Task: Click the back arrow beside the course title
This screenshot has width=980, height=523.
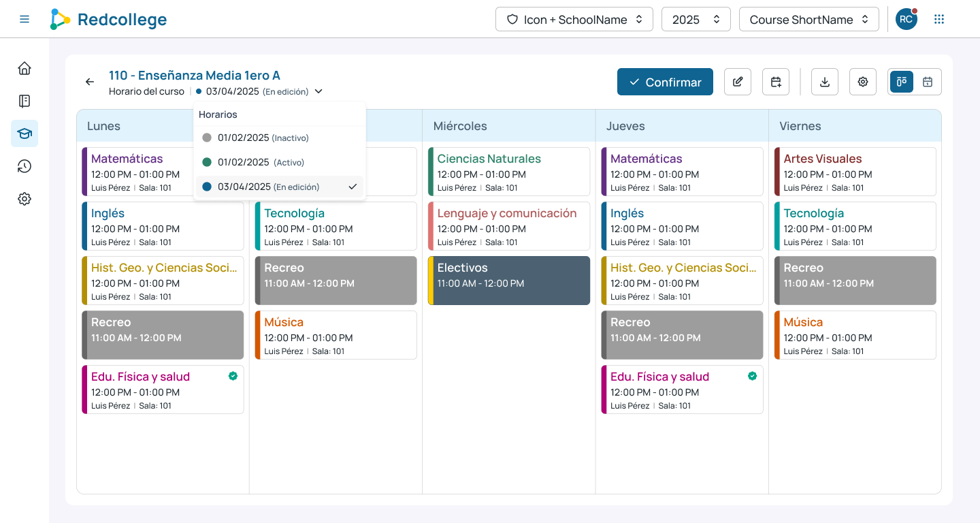Action: pyautogui.click(x=90, y=82)
